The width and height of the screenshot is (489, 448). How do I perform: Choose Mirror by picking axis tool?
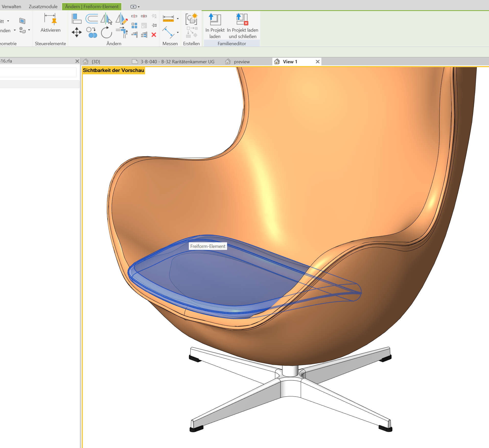tap(106, 19)
